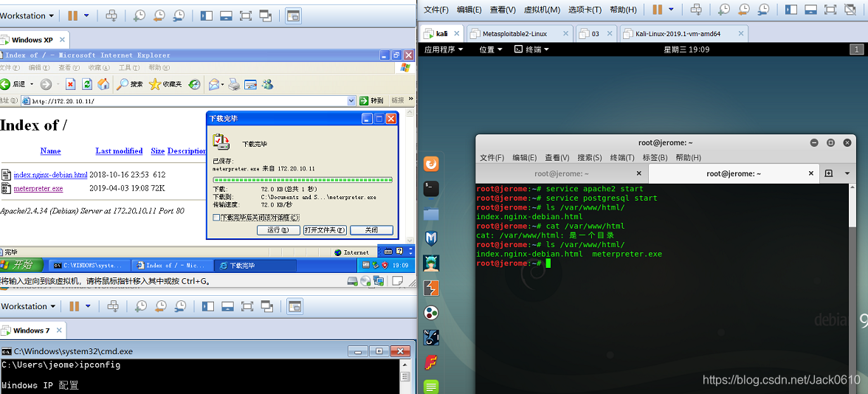Revert snapshot icon above Windows XP tab
The image size is (868, 394).
159,15
